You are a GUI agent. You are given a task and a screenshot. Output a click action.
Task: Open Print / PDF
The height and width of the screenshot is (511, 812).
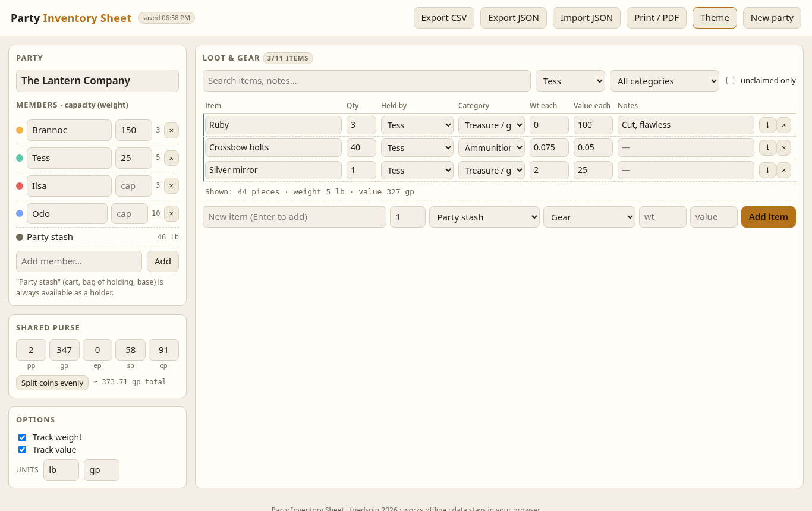pos(657,18)
